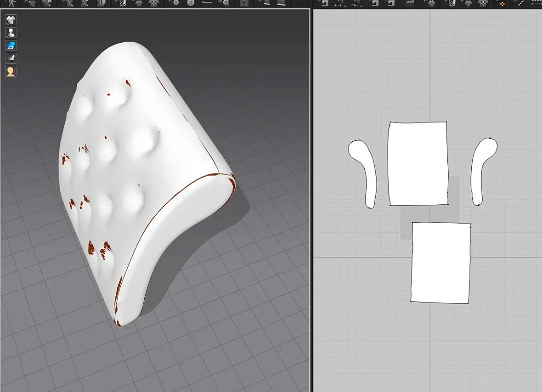The height and width of the screenshot is (392, 542).
Task: Select the Steam iron tool in 2D toolbar
Action: (x=410, y=3)
